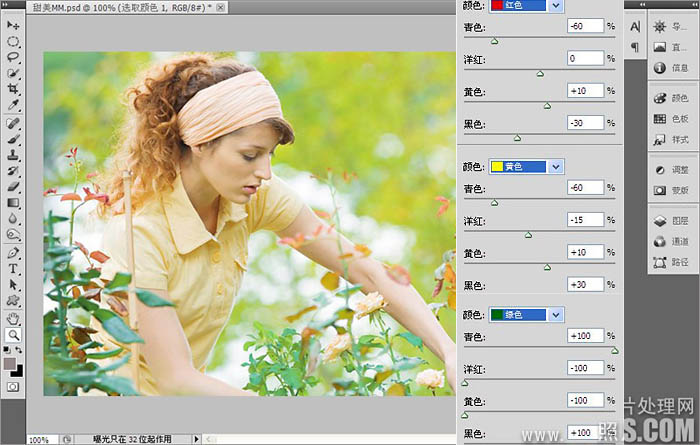The image size is (700, 445).
Task: Select the Quick Selection tool
Action: tap(13, 73)
